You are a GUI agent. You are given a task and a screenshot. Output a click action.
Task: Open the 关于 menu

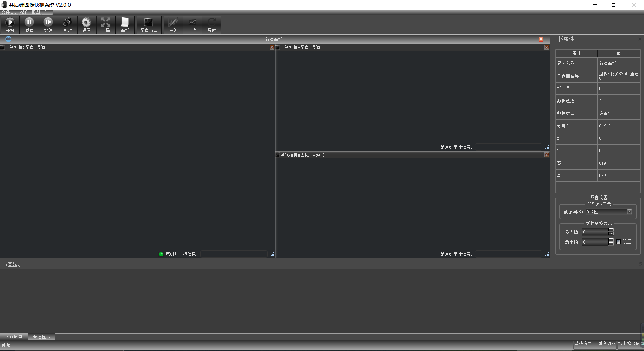[47, 12]
